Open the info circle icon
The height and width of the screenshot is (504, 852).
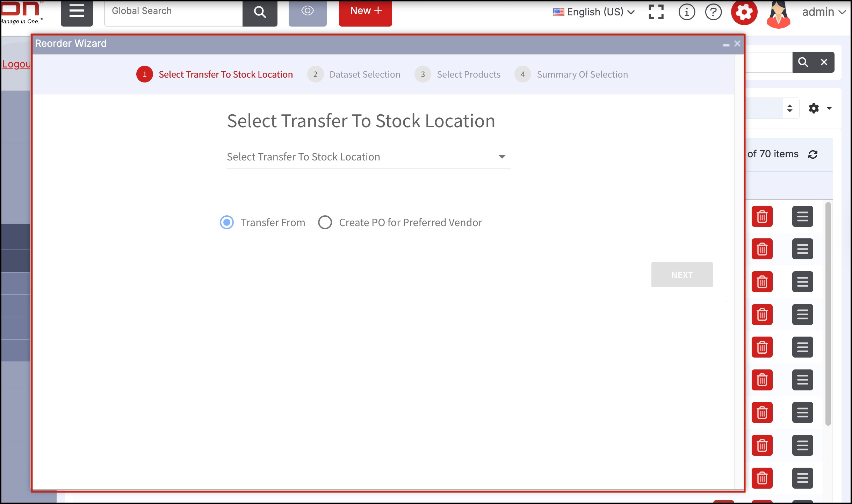(x=687, y=12)
